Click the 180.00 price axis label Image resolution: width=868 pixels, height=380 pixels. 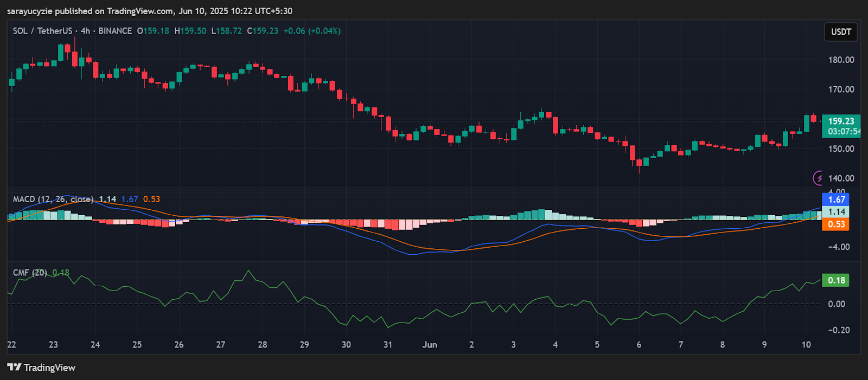tap(841, 60)
